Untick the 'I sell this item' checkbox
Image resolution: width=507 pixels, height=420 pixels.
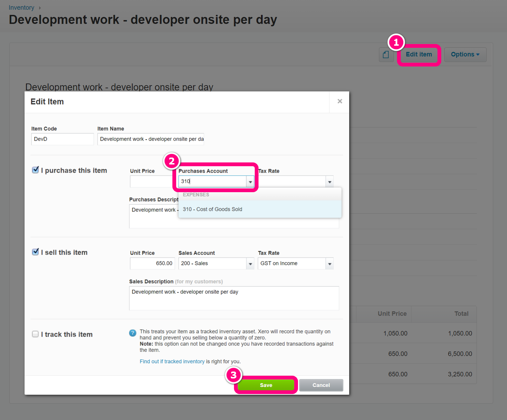pyautogui.click(x=35, y=252)
